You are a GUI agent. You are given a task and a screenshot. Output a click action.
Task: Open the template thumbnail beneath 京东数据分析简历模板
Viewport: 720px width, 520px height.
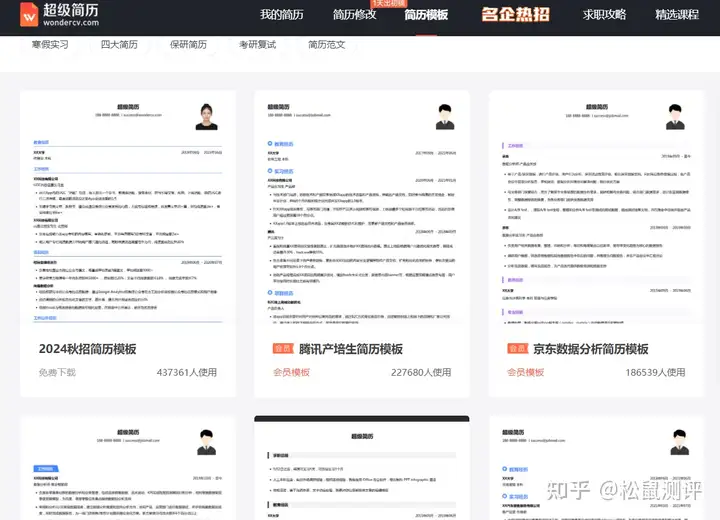(596, 468)
